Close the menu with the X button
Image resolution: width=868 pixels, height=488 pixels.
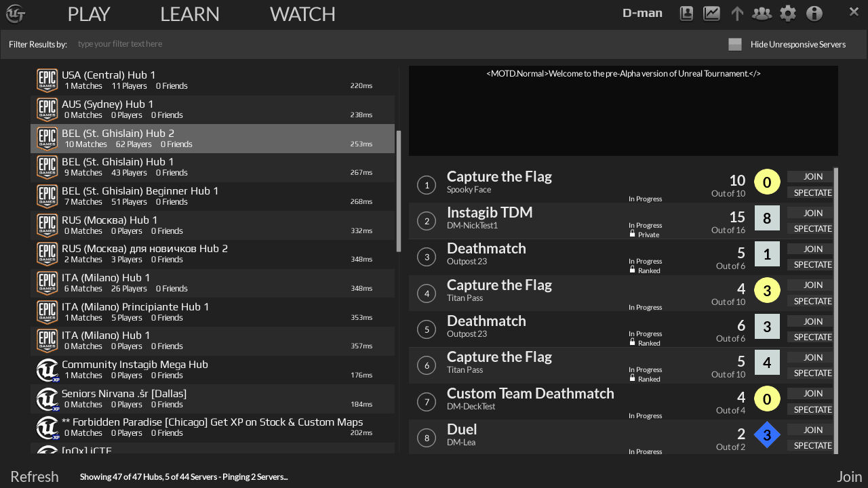pyautogui.click(x=854, y=12)
